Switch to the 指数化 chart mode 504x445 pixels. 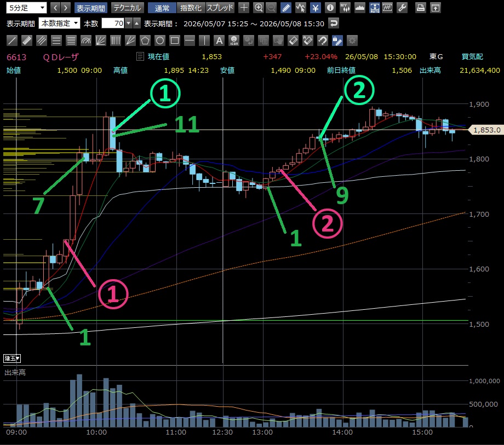click(191, 8)
